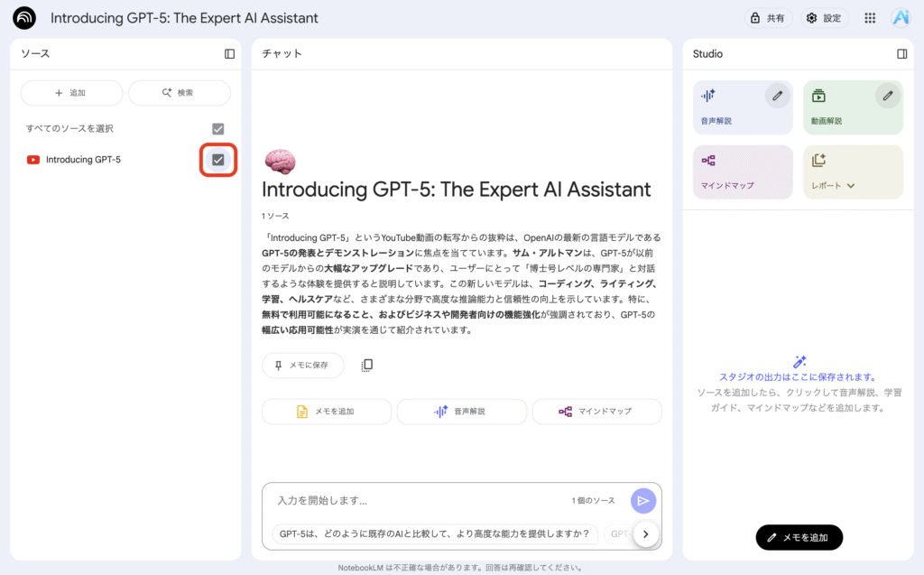924x575 pixels.
Task: Click the video icon on the 動画解説 Studio card
Action: [818, 96]
